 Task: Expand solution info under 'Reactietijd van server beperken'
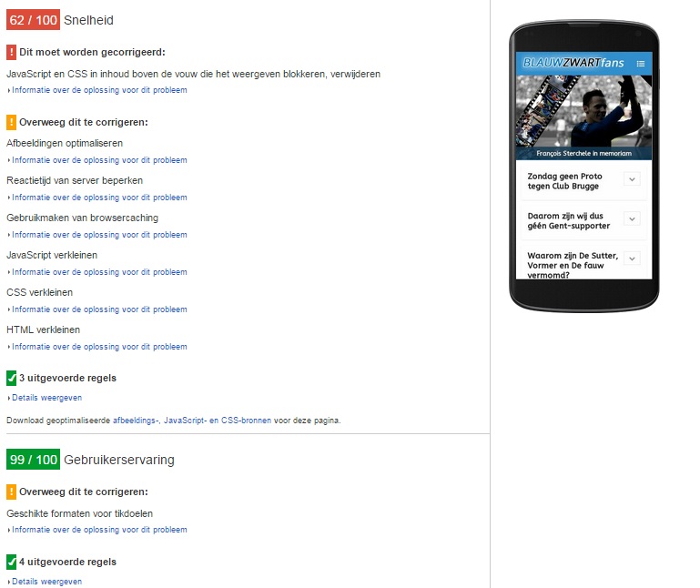click(99, 198)
